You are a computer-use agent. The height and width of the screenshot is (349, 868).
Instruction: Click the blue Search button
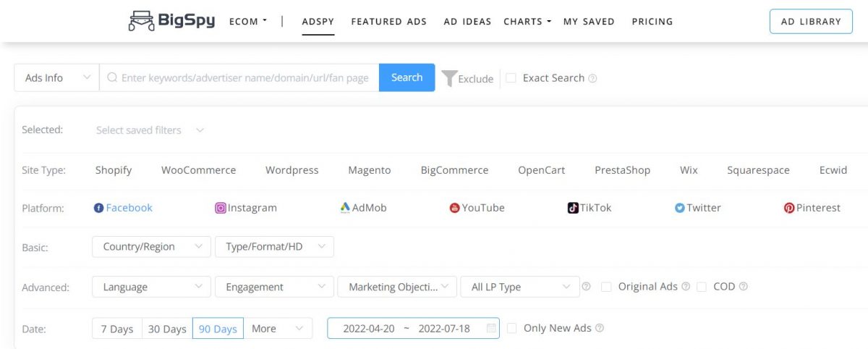pyautogui.click(x=407, y=77)
